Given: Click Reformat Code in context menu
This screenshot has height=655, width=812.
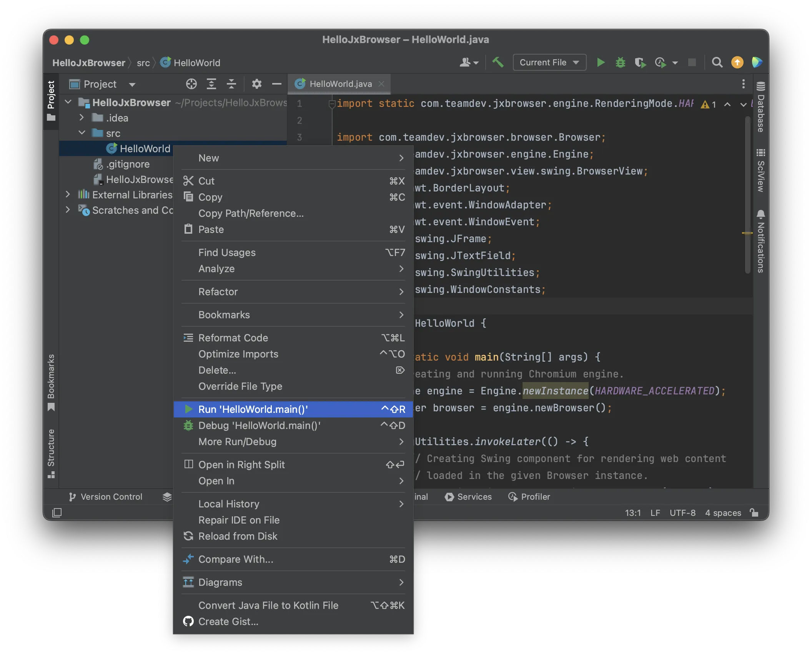Looking at the screenshot, I should pos(233,337).
